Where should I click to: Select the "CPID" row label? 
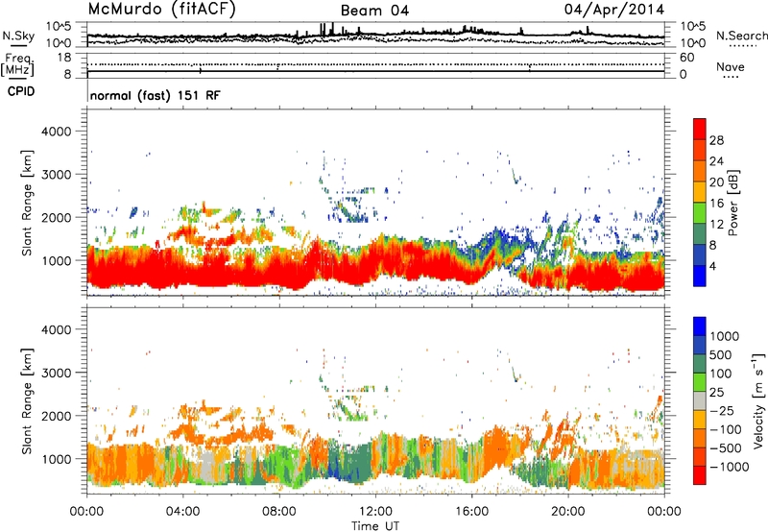[21, 91]
